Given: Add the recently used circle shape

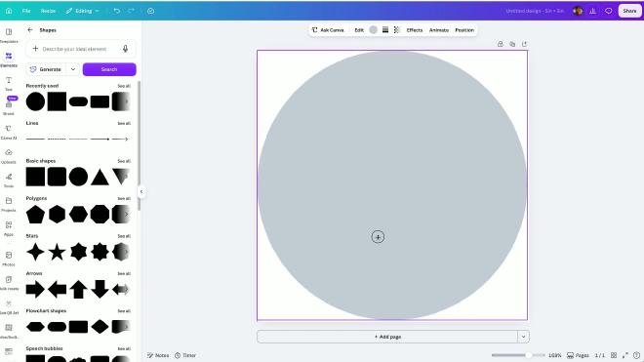Looking at the screenshot, I should tap(36, 101).
